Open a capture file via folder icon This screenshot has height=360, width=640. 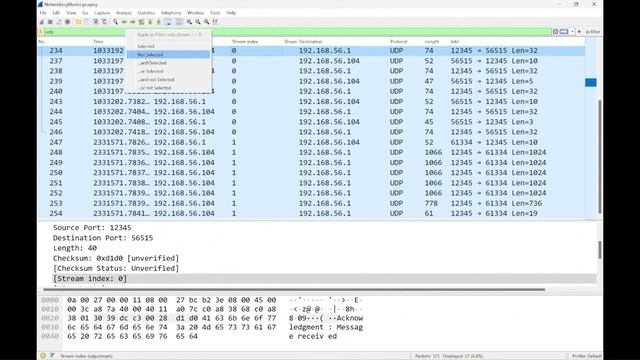pyautogui.click(x=78, y=22)
